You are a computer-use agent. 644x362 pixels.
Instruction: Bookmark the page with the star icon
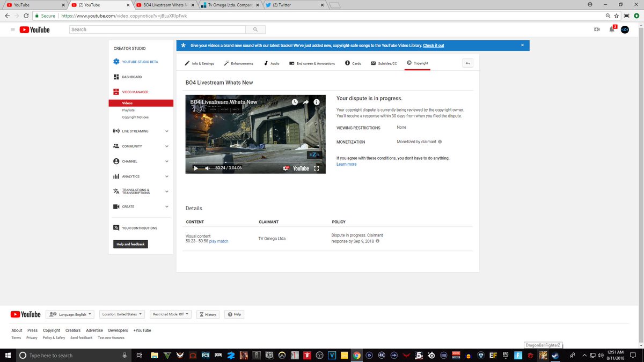pos(617,16)
